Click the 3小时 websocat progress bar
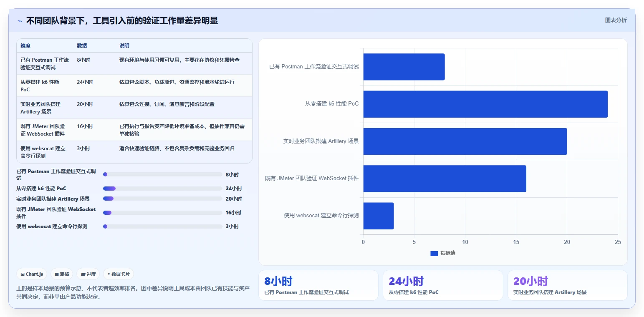This screenshot has height=317, width=644. [163, 226]
